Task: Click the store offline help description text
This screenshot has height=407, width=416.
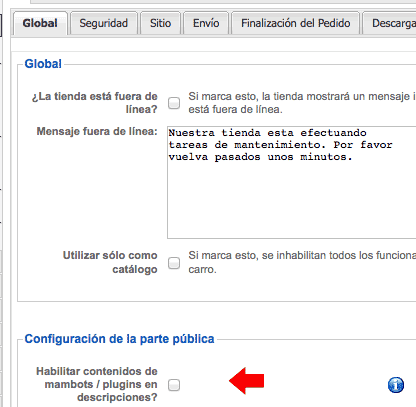Action: click(302, 103)
